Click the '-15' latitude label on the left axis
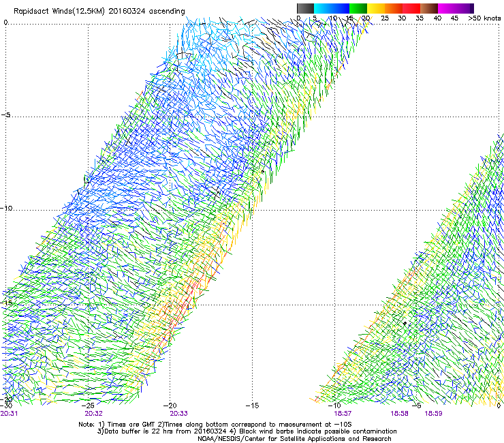 coord(6,303)
